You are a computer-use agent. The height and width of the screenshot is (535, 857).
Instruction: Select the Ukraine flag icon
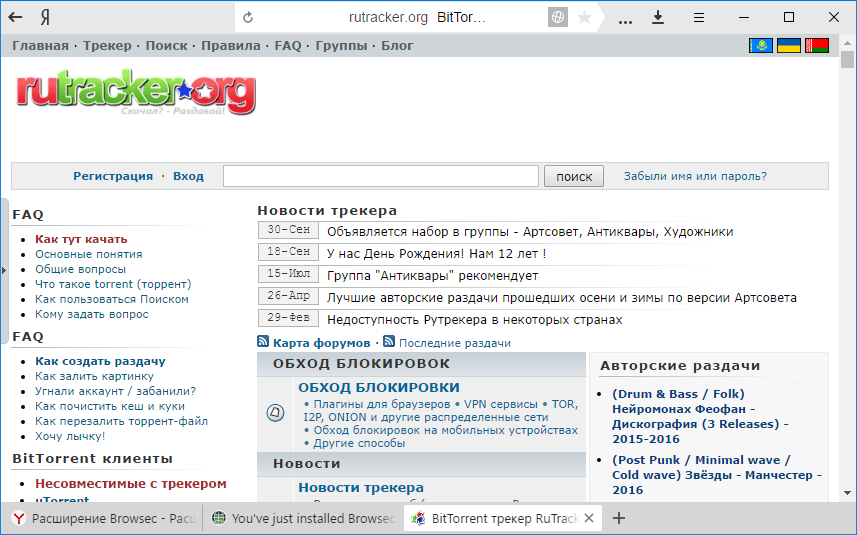pos(789,46)
